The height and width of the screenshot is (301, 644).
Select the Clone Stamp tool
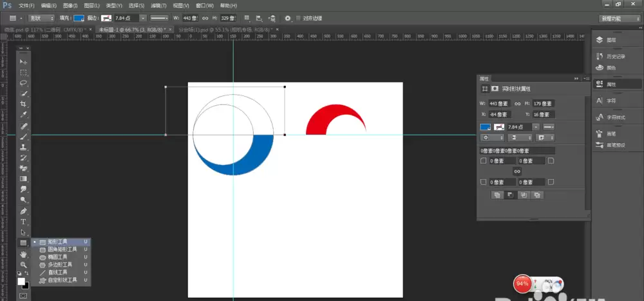23,147
